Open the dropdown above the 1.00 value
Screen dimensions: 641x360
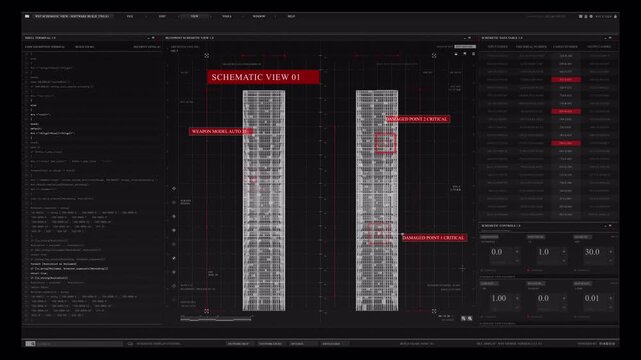489,284
